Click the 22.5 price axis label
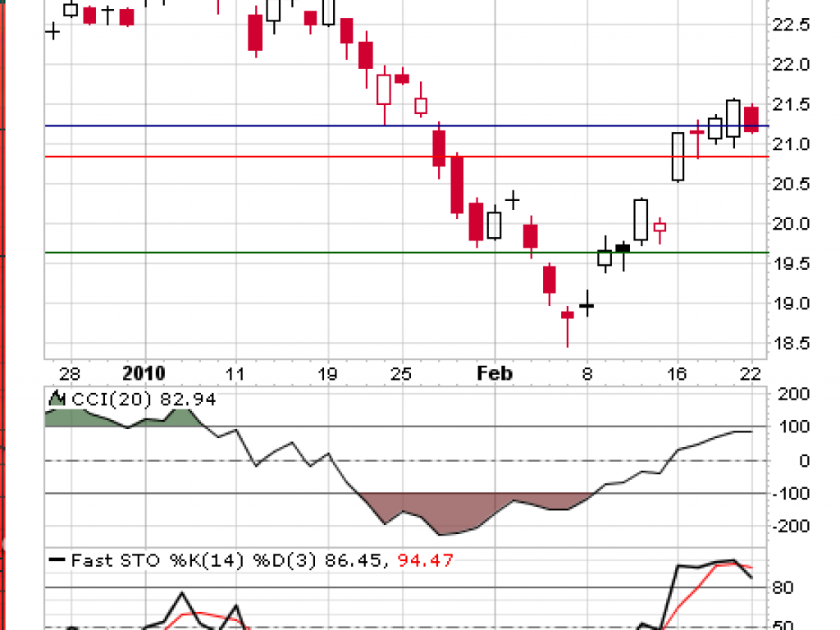Image resolution: width=840 pixels, height=630 pixels. point(791,25)
